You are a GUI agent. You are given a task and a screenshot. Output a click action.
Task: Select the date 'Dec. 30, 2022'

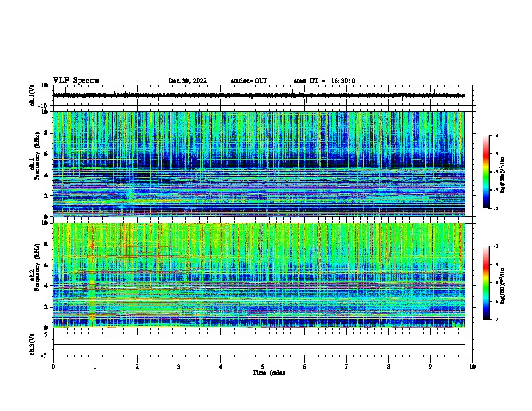tap(187, 81)
